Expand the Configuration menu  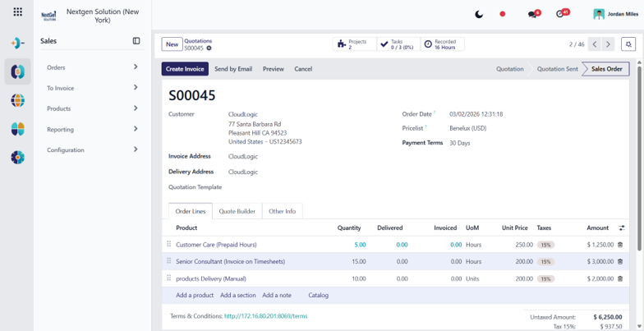pyautogui.click(x=92, y=149)
